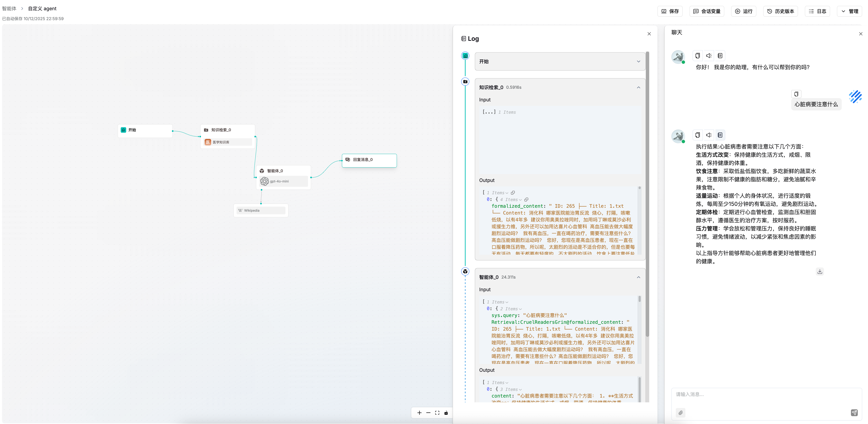Download the chat answer
Screen dimensions: 868x424
point(820,271)
